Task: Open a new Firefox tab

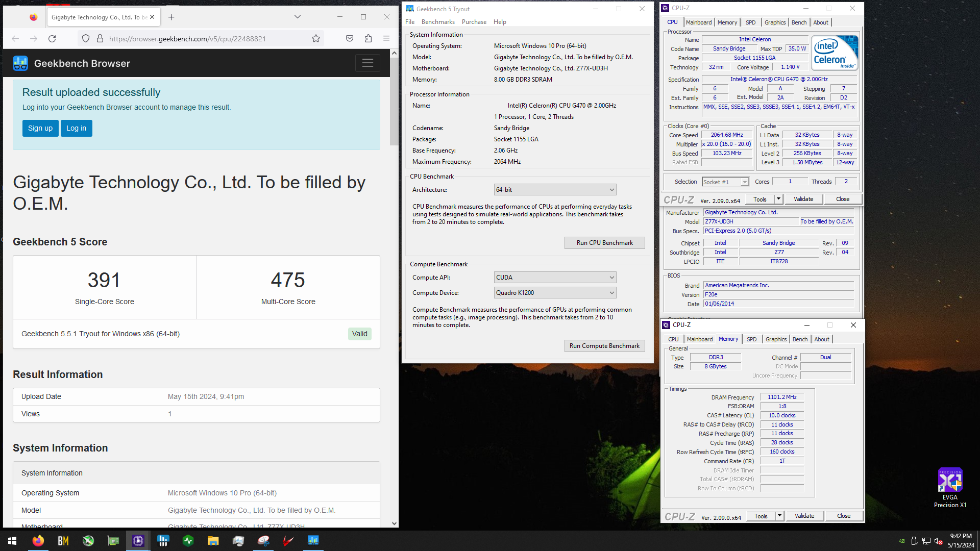Action: click(x=171, y=17)
